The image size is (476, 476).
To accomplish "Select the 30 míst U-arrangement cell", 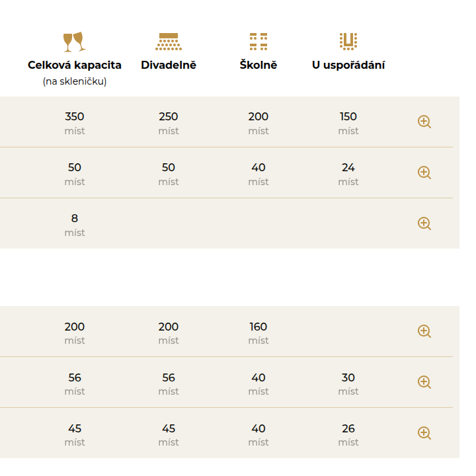I will click(348, 383).
